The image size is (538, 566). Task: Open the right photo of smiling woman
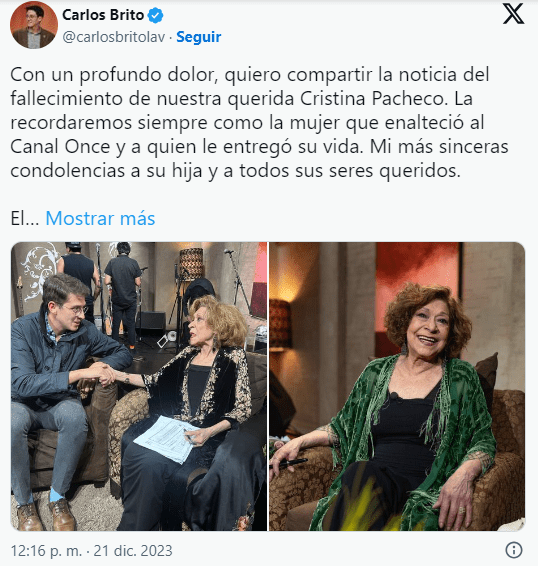[x=397, y=386]
